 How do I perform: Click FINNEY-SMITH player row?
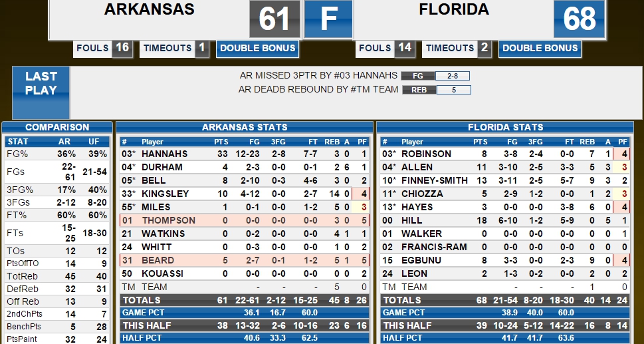point(505,180)
